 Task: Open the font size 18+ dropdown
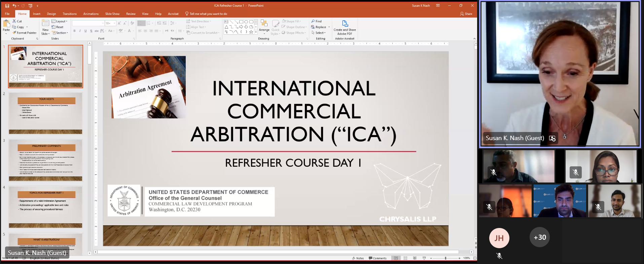(110, 23)
